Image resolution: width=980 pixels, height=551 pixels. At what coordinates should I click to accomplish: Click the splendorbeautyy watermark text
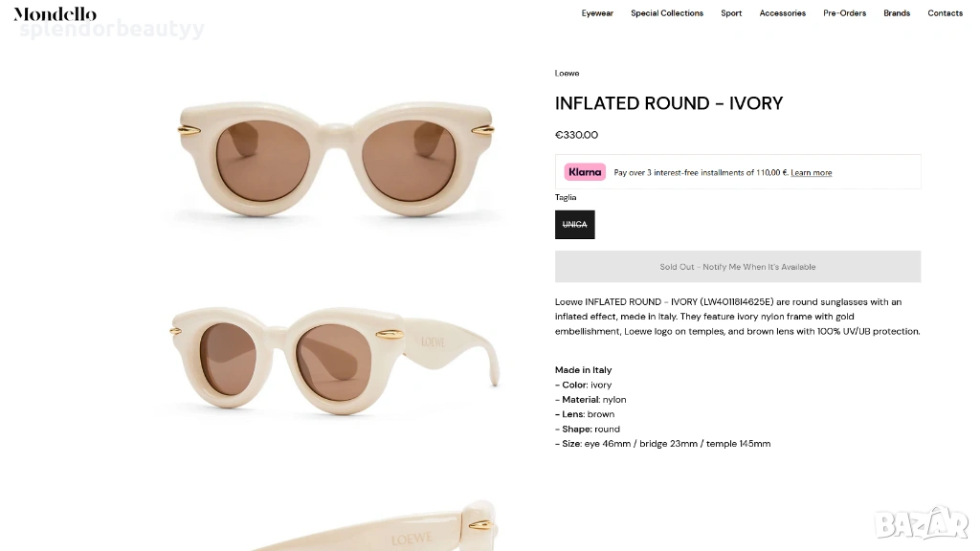pos(111,31)
